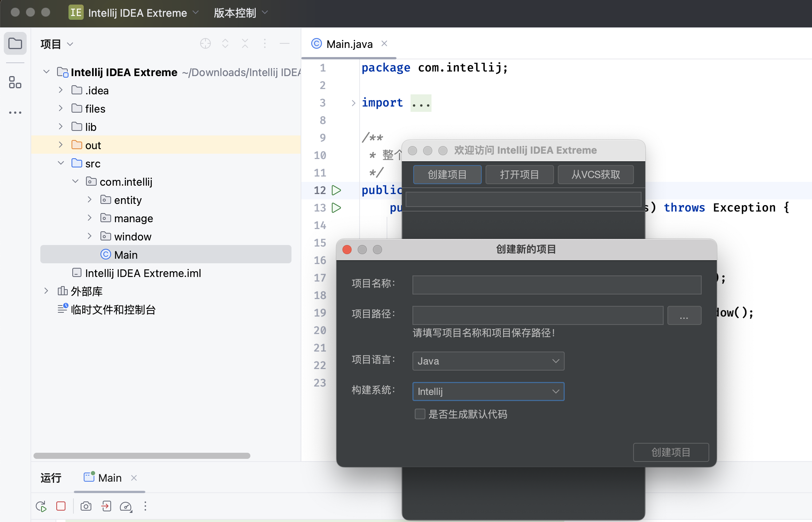Collapse all nodes in the project tree
Viewport: 812px width, 522px height.
245,43
